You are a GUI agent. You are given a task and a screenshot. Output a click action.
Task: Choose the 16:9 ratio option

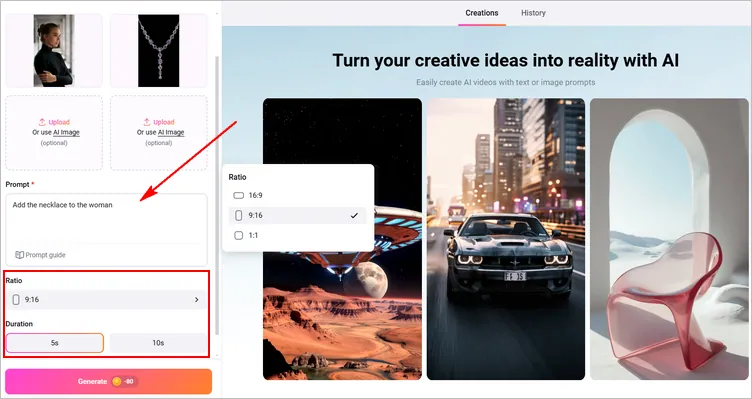pos(297,196)
